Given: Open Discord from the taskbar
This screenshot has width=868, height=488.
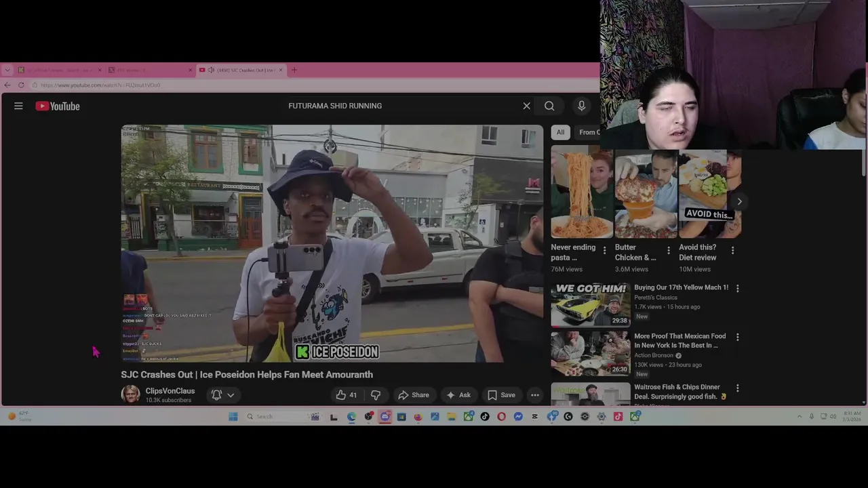Looking at the screenshot, I should pyautogui.click(x=386, y=416).
